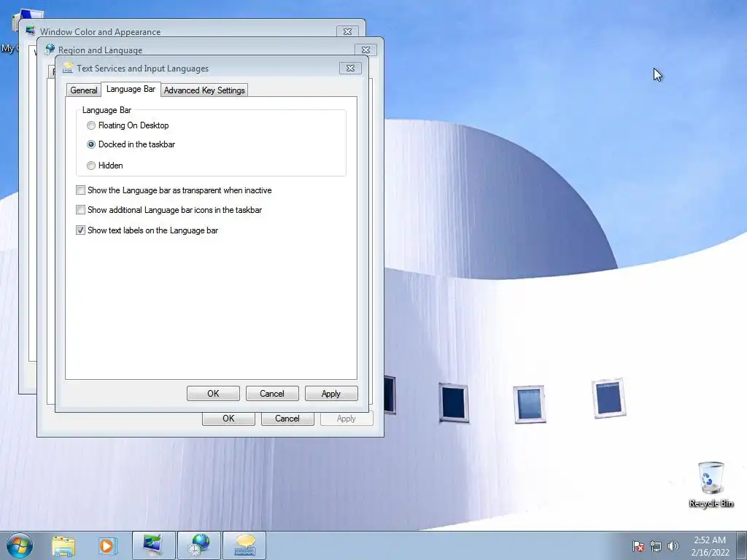Open the clock showing 2:52 AM
The image size is (747, 560).
pos(710,546)
